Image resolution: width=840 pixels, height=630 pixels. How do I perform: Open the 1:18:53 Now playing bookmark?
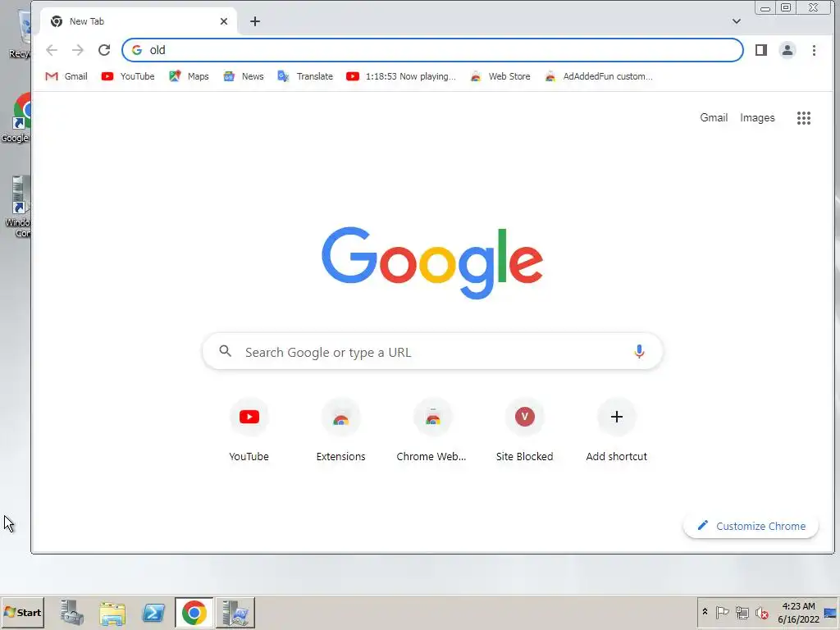click(400, 76)
